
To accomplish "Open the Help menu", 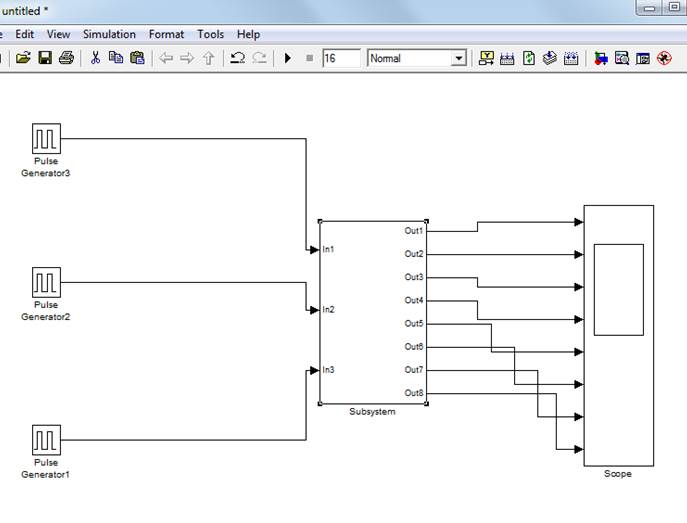I will click(x=248, y=34).
